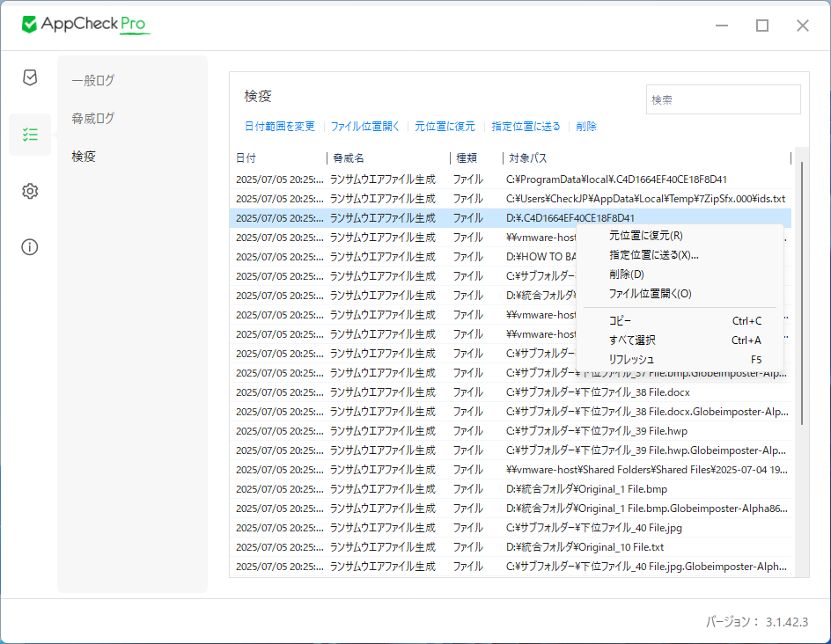This screenshot has width=831, height=644.
Task: Open the protection status shield icon
Action: [30, 77]
